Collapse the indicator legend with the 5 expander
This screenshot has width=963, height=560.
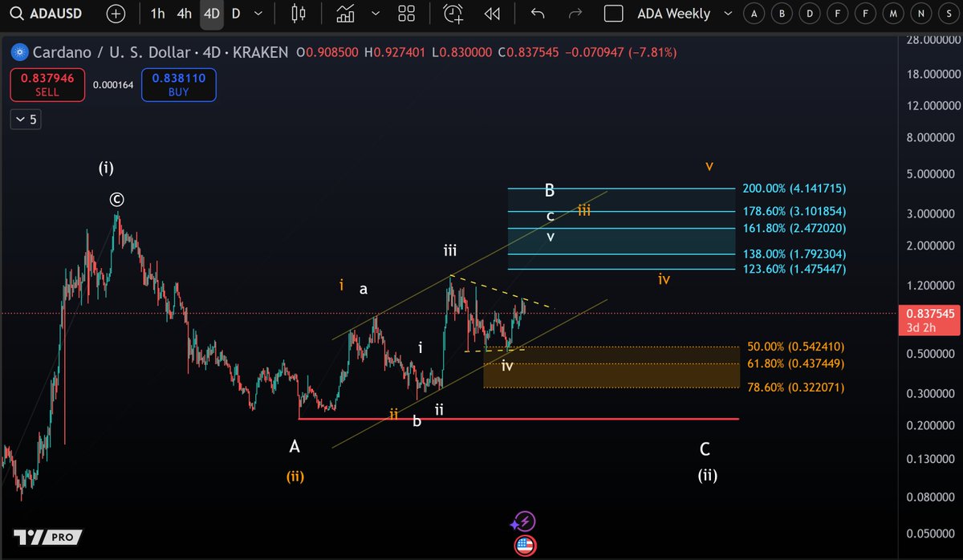click(25, 119)
